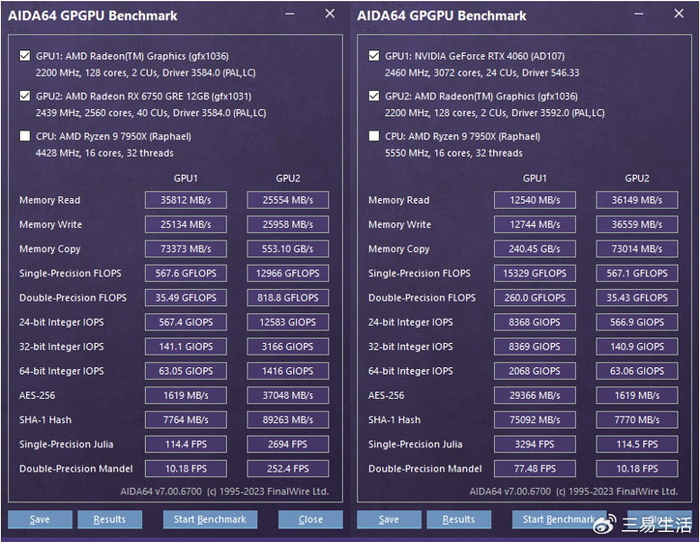
Task: Uncheck the AMD Radeon RX 6750 GRE checkbox
Action: tap(25, 97)
